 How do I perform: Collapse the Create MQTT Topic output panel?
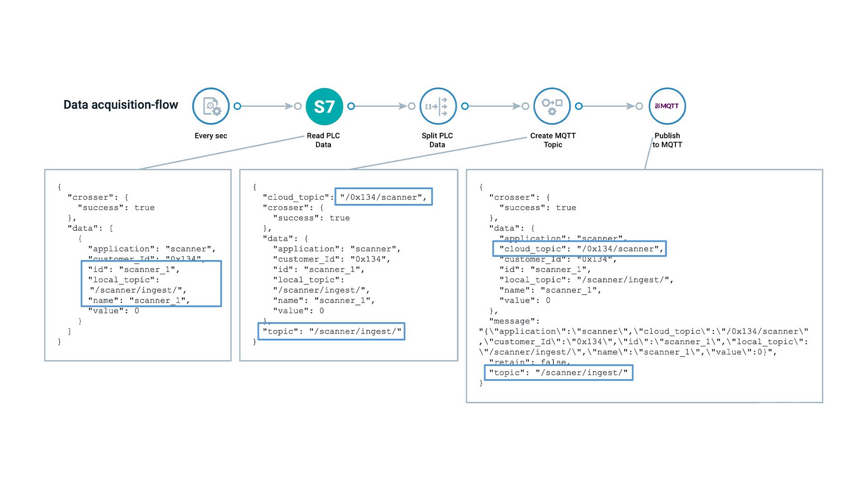[644, 285]
